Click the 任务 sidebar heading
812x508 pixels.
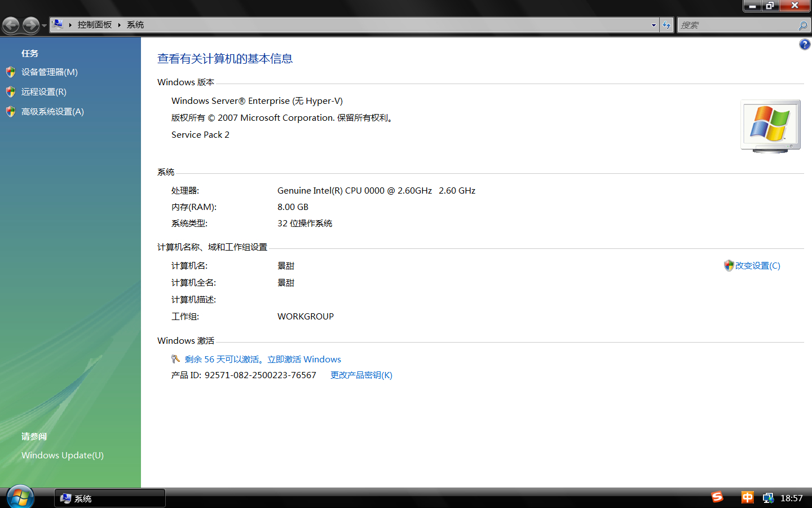coord(30,54)
